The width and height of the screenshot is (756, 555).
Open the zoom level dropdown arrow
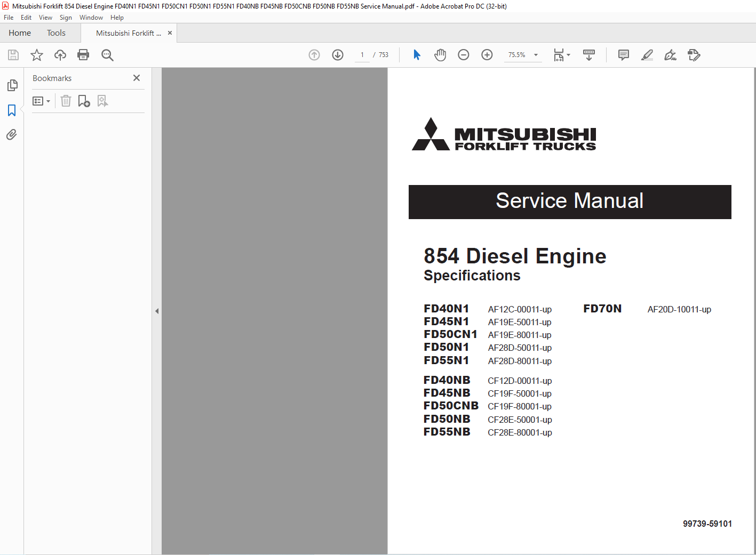click(x=536, y=55)
